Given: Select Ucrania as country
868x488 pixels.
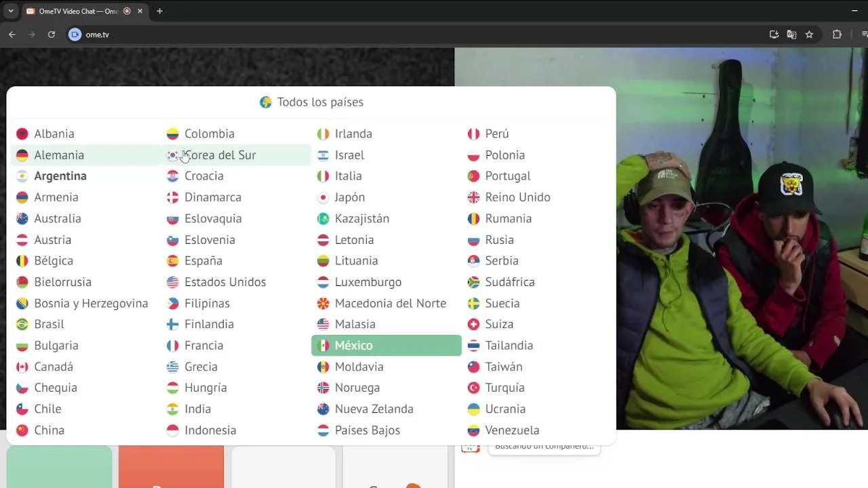Looking at the screenshot, I should 537,409.
